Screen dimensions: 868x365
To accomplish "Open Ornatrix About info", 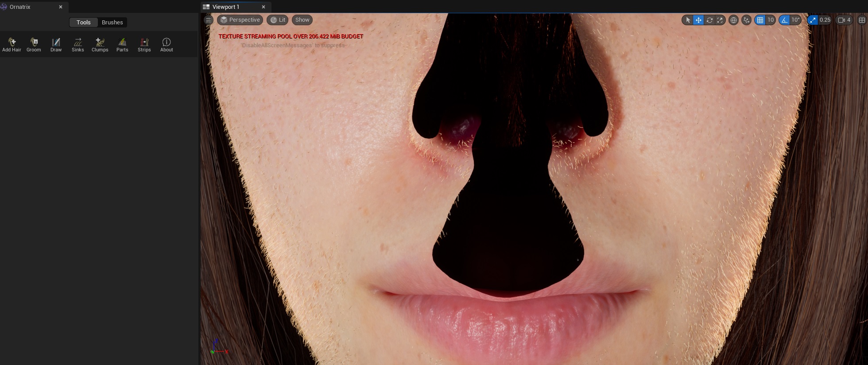I will [x=167, y=45].
